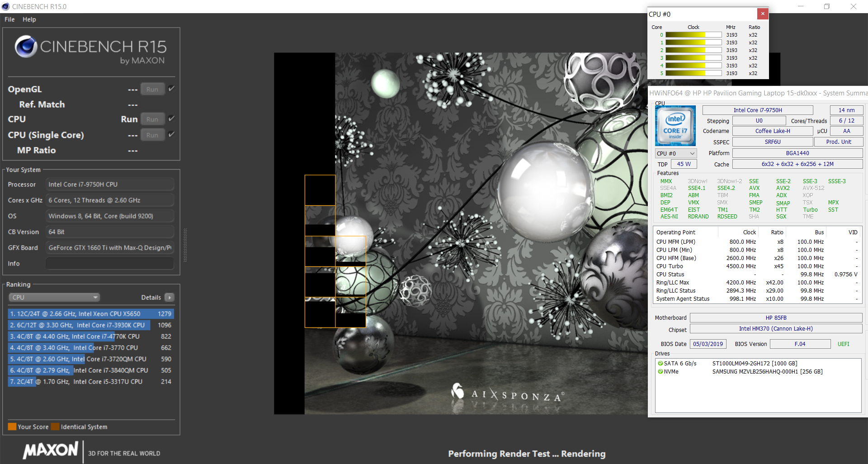Click the MAXON logo at bottom left
The image size is (868, 464).
click(51, 450)
